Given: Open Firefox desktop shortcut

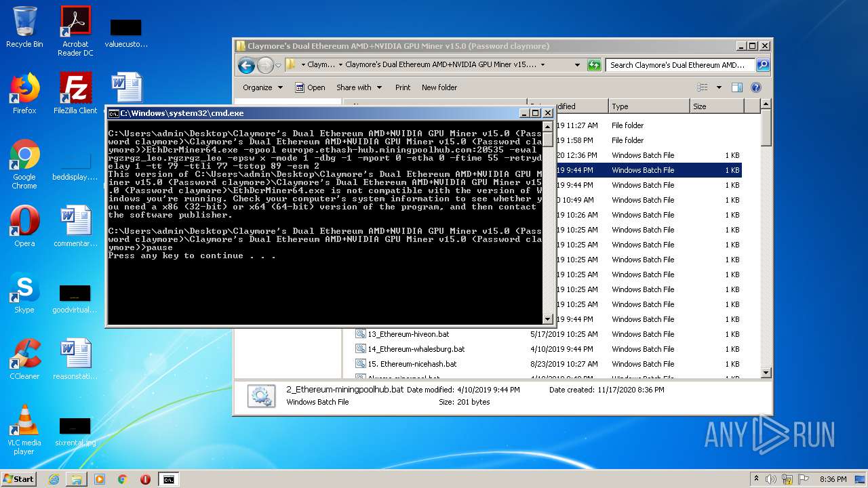Looking at the screenshot, I should click(x=24, y=94).
